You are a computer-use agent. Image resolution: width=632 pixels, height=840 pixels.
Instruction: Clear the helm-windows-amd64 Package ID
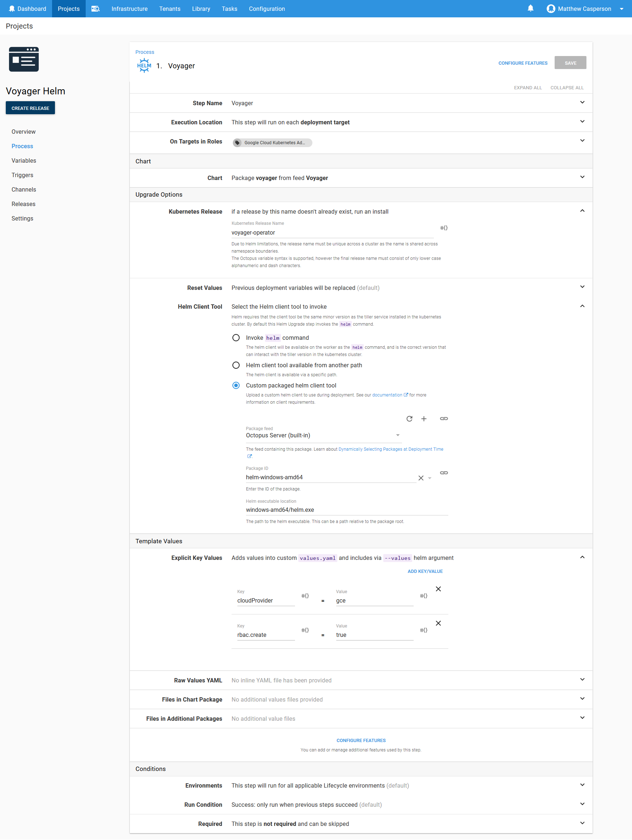point(420,478)
